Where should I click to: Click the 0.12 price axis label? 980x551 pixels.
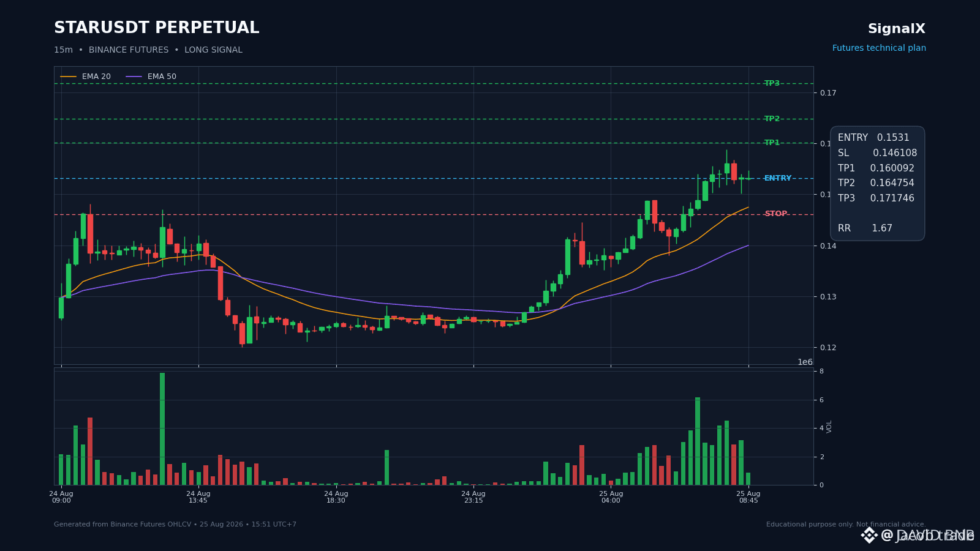click(828, 348)
